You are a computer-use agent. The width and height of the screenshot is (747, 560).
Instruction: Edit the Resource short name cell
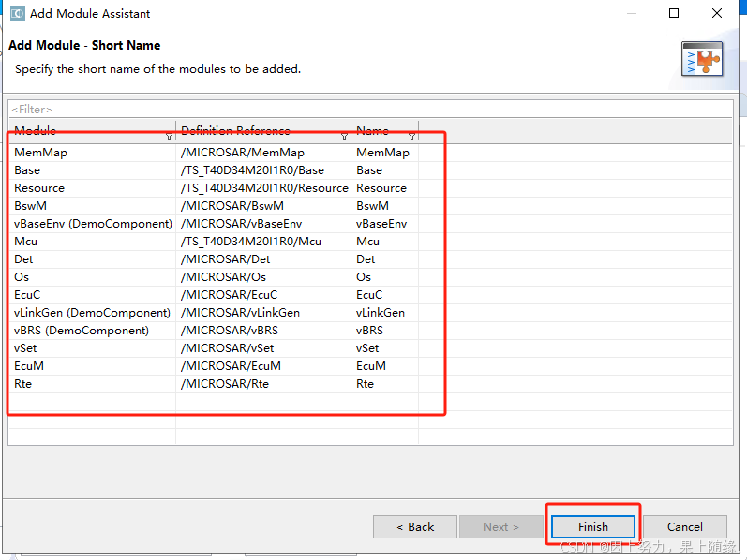pos(385,188)
